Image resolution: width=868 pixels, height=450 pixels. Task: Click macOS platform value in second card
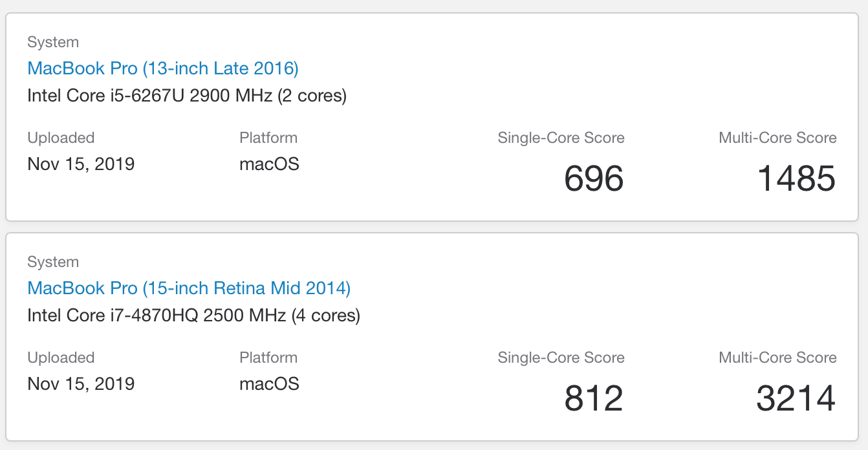[x=270, y=384]
